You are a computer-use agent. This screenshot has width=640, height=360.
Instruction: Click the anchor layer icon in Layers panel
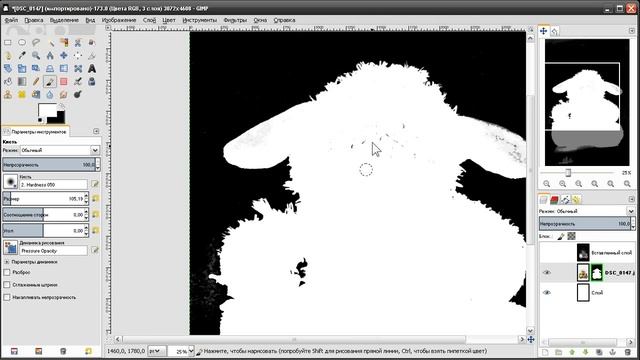(x=612, y=352)
